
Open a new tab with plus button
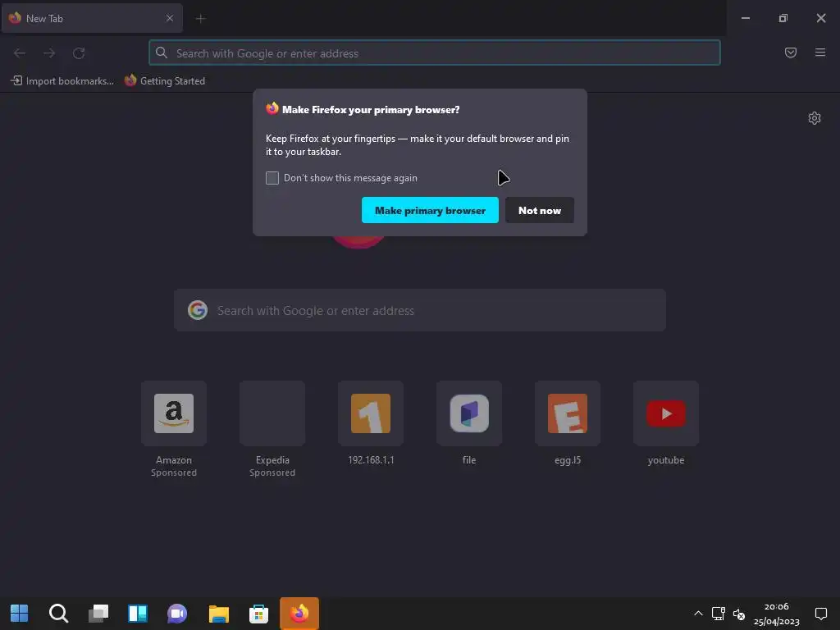(200, 19)
